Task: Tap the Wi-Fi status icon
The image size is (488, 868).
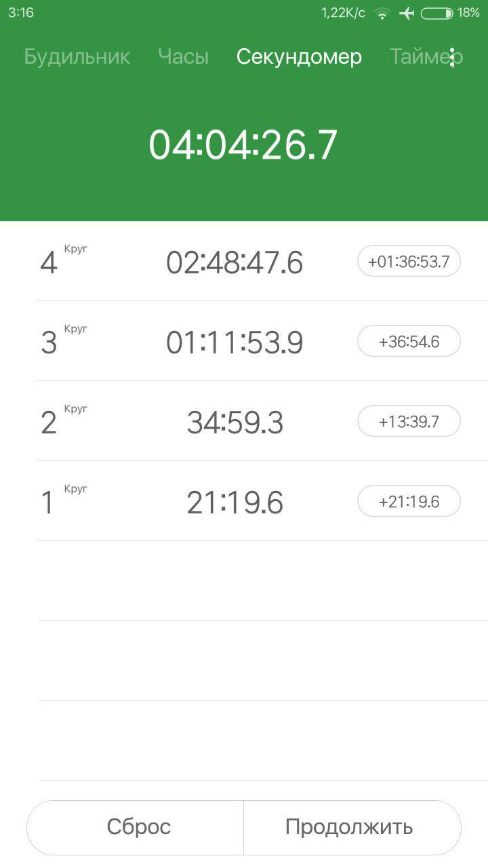Action: [x=383, y=13]
